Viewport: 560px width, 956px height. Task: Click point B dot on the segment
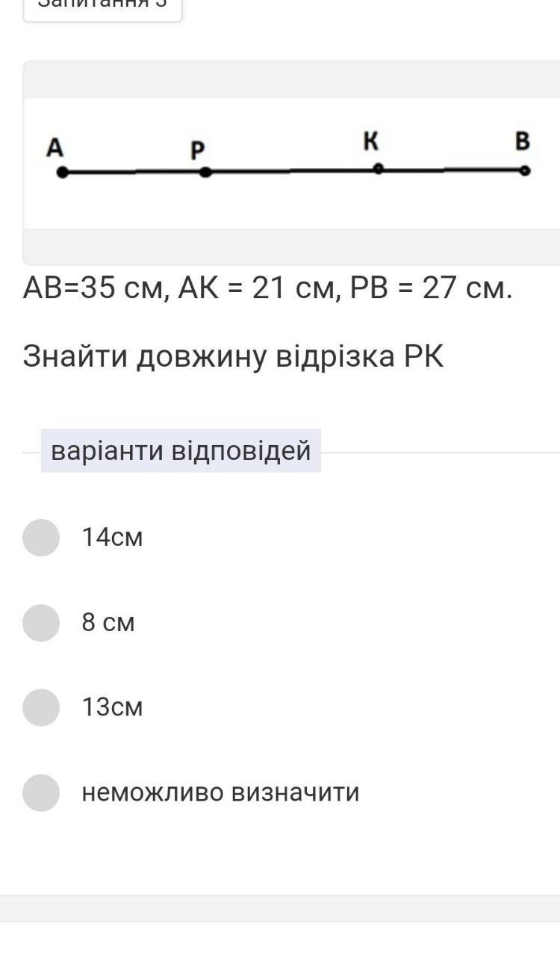[525, 170]
